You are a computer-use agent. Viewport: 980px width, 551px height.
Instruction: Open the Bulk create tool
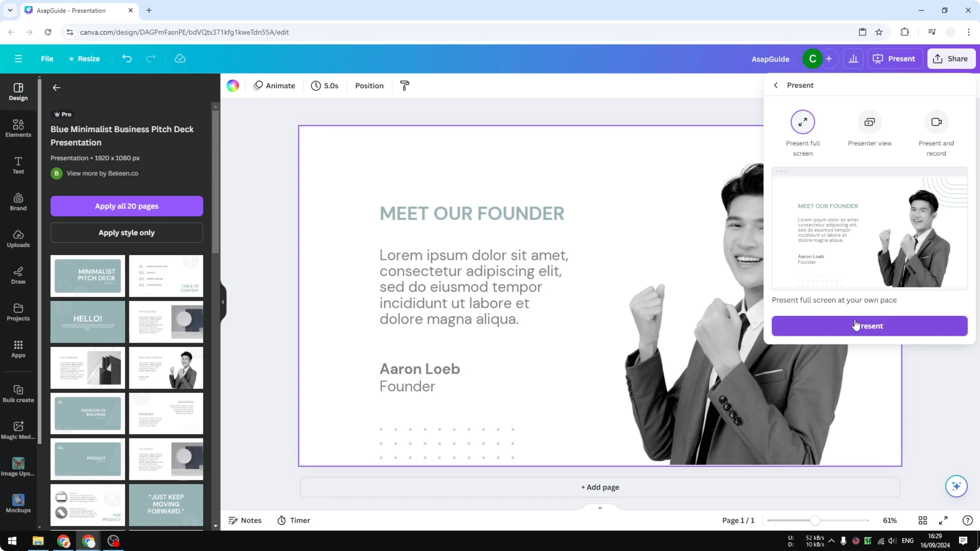click(x=18, y=394)
